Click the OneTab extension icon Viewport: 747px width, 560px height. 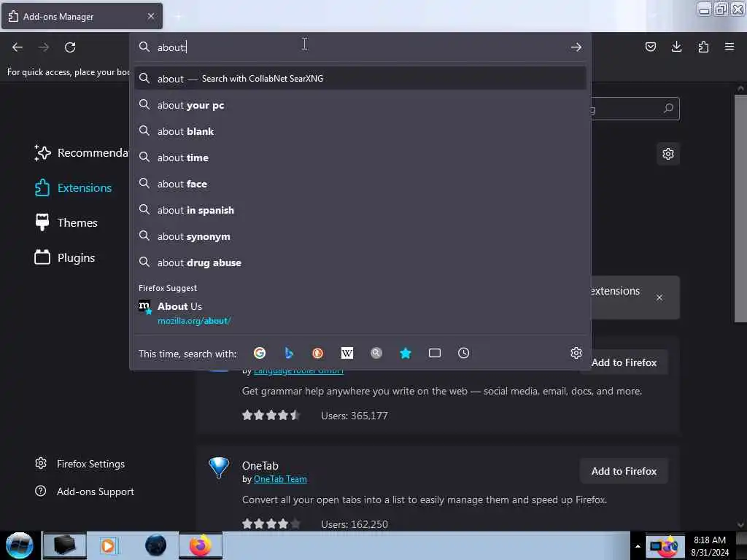219,467
